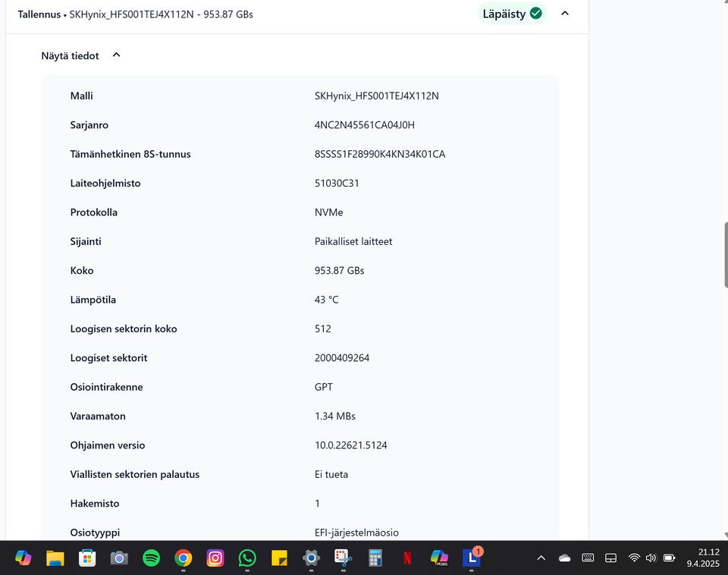Select Malli value SKHynix_HFS001TEJ4X112N

[377, 96]
